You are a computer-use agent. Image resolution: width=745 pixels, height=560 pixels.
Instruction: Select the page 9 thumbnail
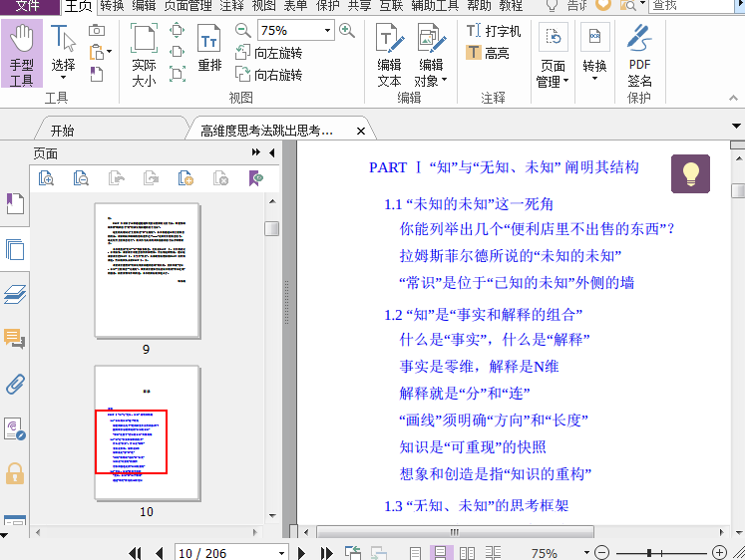(x=147, y=270)
